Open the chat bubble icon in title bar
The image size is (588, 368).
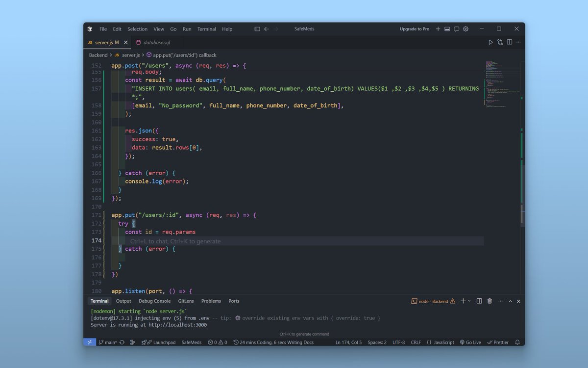tap(456, 29)
